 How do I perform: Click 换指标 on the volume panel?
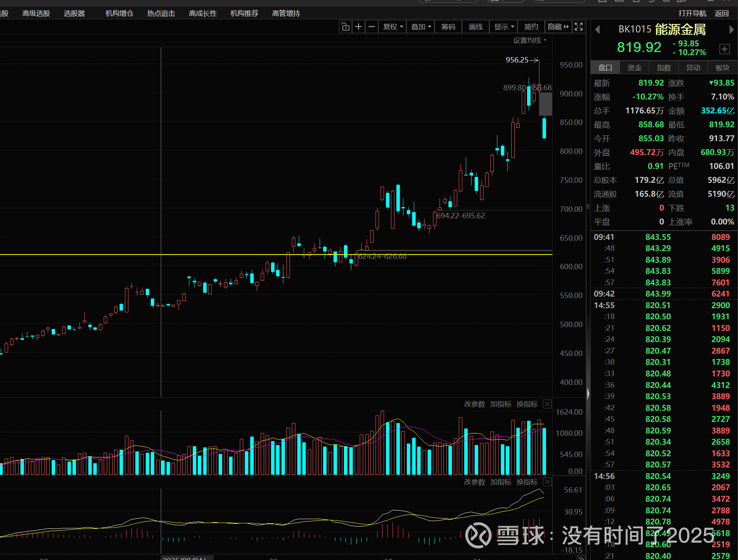tap(527, 404)
